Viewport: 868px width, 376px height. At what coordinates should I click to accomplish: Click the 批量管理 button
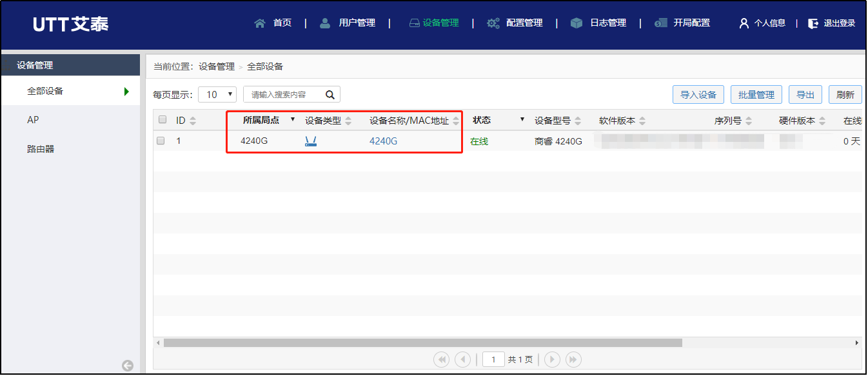pyautogui.click(x=756, y=95)
